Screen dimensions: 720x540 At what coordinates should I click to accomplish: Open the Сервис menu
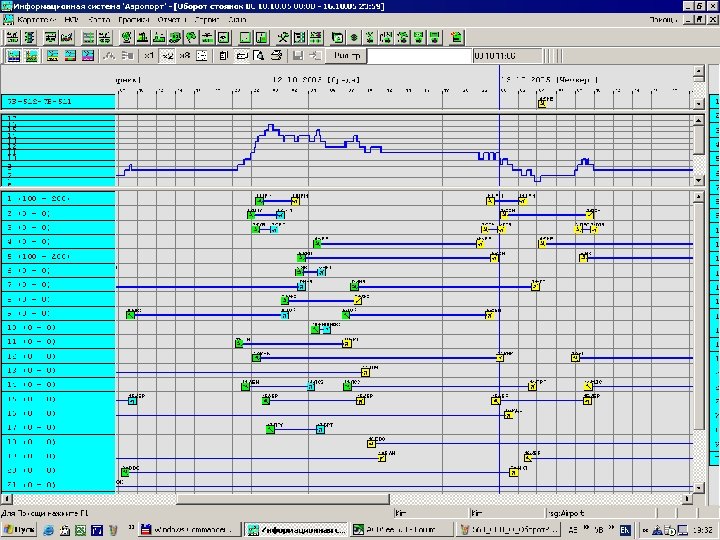[207, 20]
